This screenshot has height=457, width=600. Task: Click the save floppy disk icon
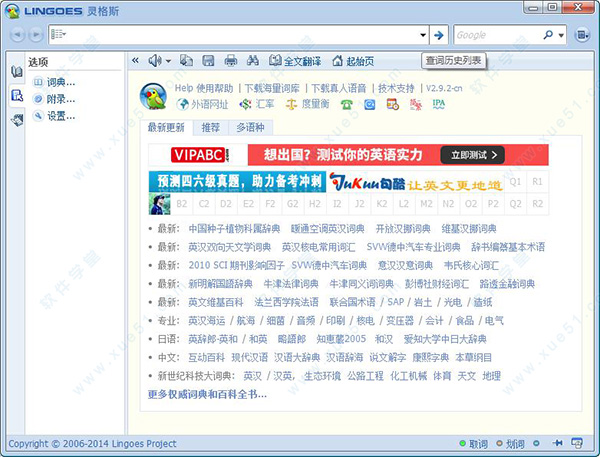tap(208, 60)
